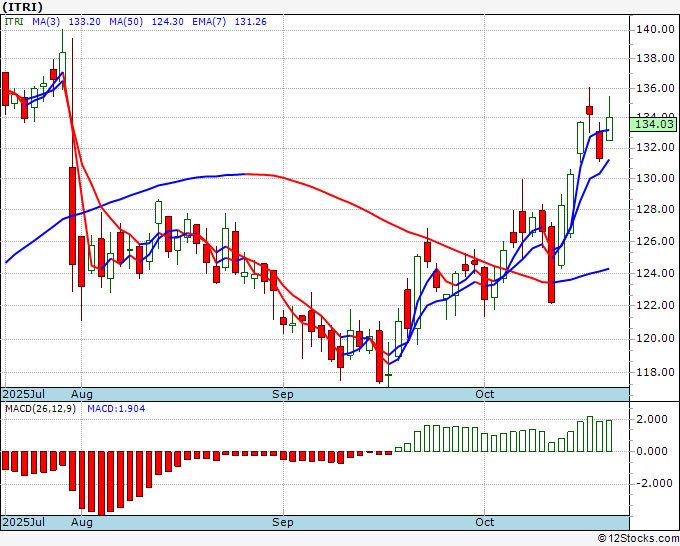Click 2025Jul on MACD date axis

pyautogui.click(x=24, y=522)
